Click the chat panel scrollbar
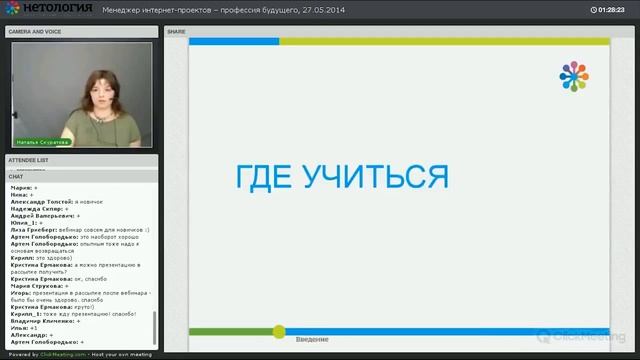Image resolution: width=640 pixels, height=360 pixels. click(154, 328)
